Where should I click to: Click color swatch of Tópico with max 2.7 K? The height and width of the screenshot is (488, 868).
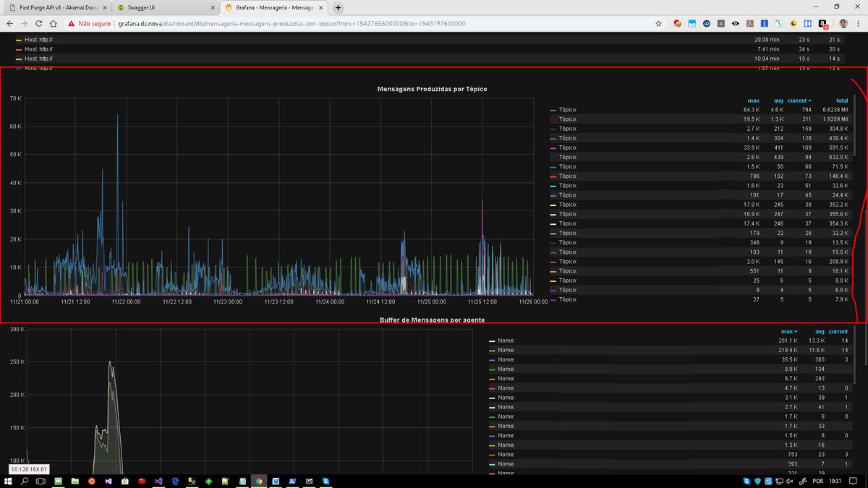[553, 129]
